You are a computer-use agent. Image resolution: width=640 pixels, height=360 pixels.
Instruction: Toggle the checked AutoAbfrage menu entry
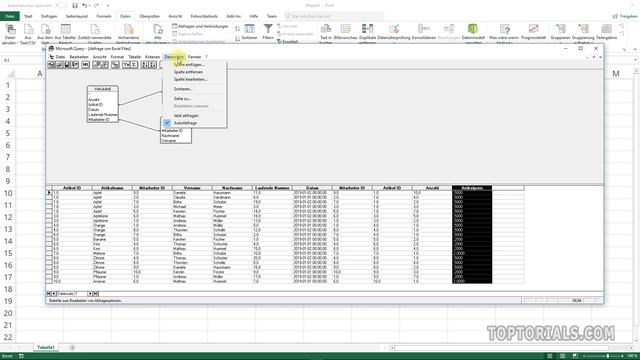click(x=185, y=123)
